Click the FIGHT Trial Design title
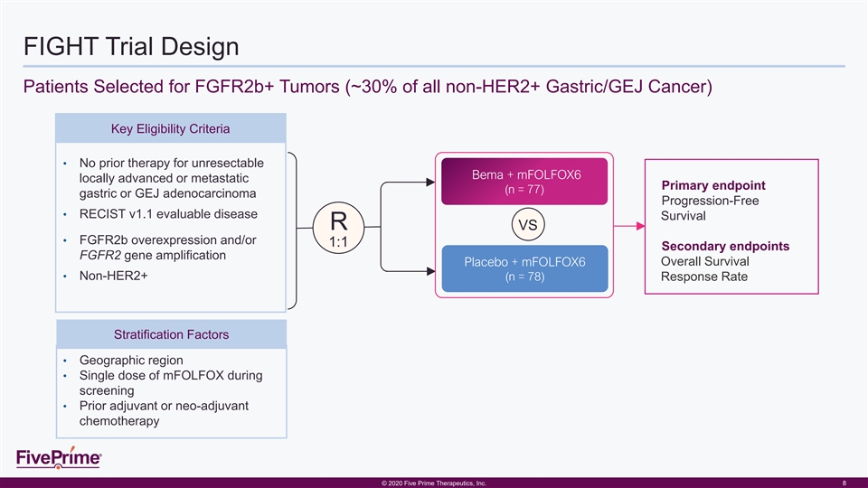868x488 pixels. pos(131,45)
